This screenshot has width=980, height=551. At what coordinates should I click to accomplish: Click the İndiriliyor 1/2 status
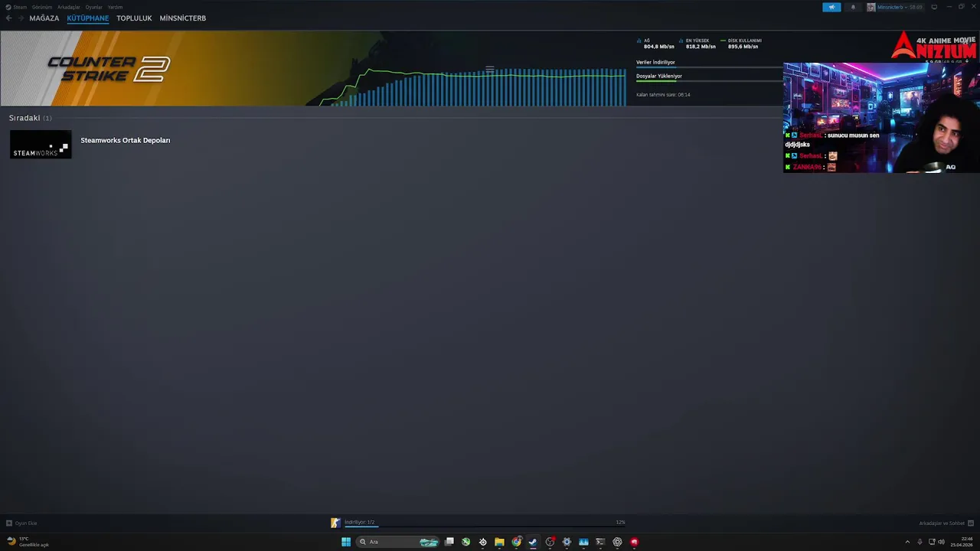(x=360, y=522)
